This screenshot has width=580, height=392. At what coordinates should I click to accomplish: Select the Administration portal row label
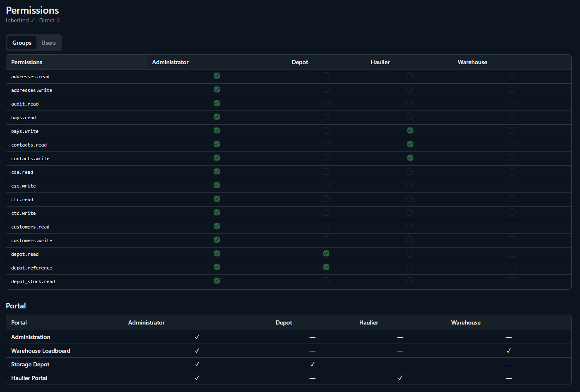pos(31,337)
